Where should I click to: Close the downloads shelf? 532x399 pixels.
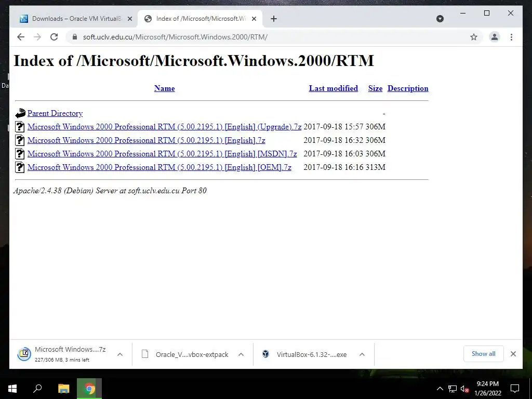tap(513, 354)
